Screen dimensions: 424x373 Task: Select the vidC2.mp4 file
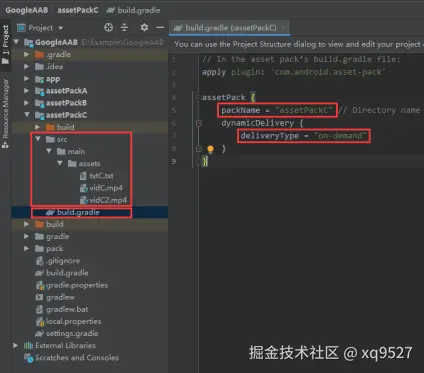tap(103, 200)
